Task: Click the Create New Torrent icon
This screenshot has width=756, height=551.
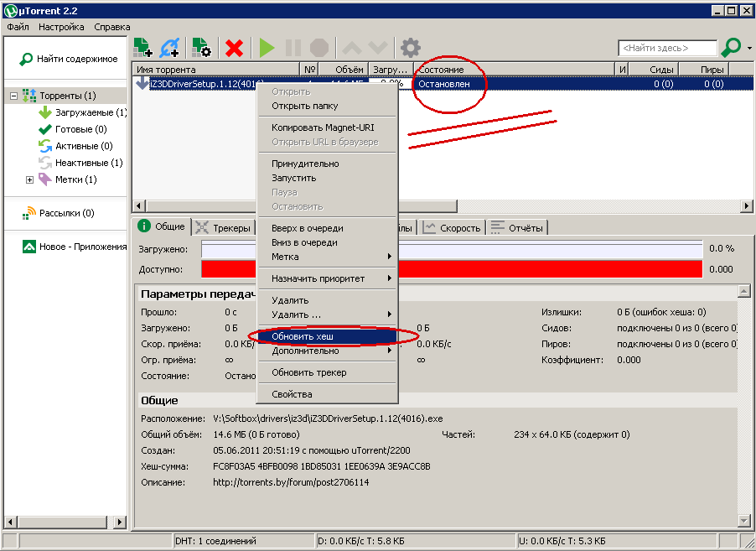Action: point(201,47)
